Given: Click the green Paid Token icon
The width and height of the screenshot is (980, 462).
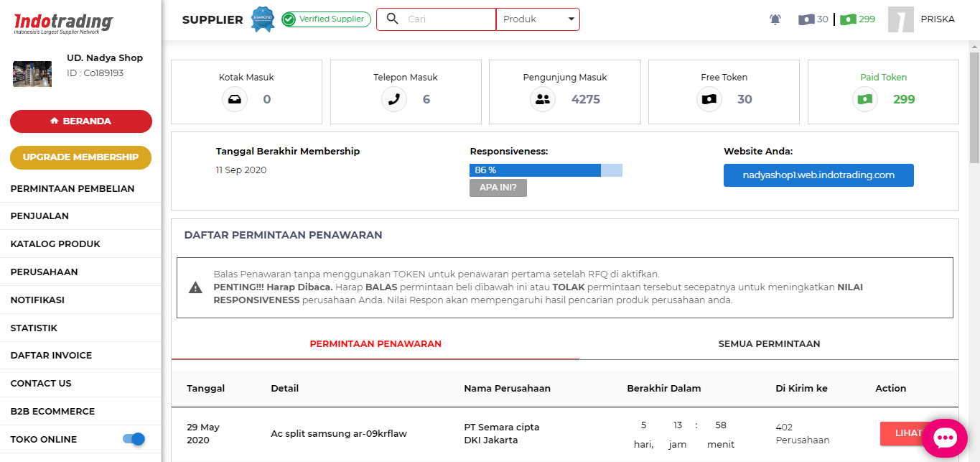Looking at the screenshot, I should click(x=864, y=99).
